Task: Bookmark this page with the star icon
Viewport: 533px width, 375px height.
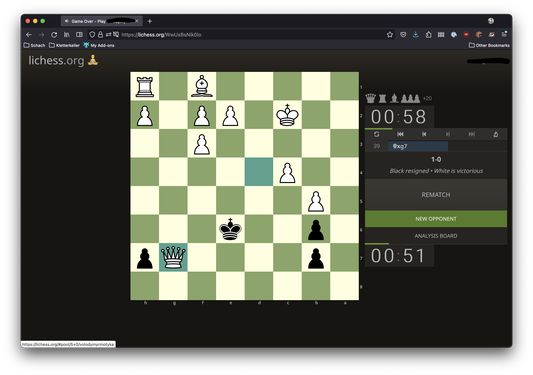Action: [x=390, y=35]
